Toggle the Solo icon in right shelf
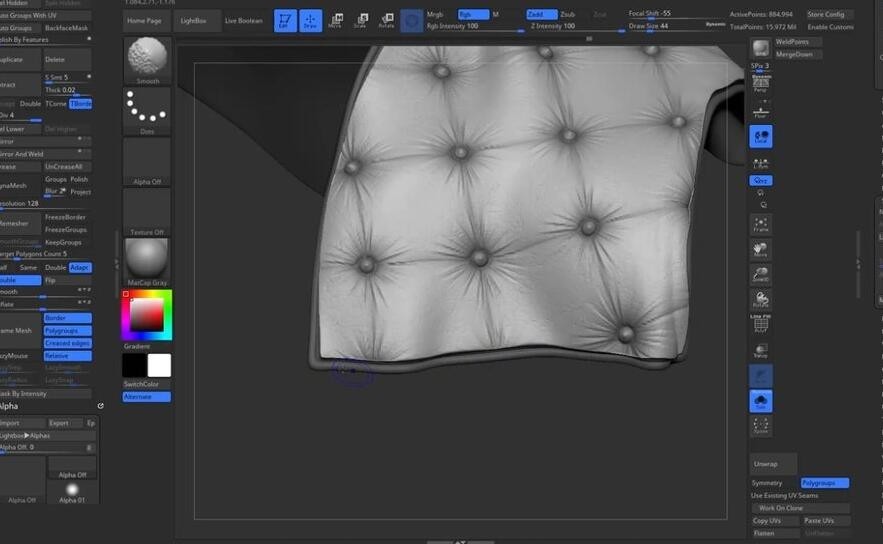 [761, 401]
